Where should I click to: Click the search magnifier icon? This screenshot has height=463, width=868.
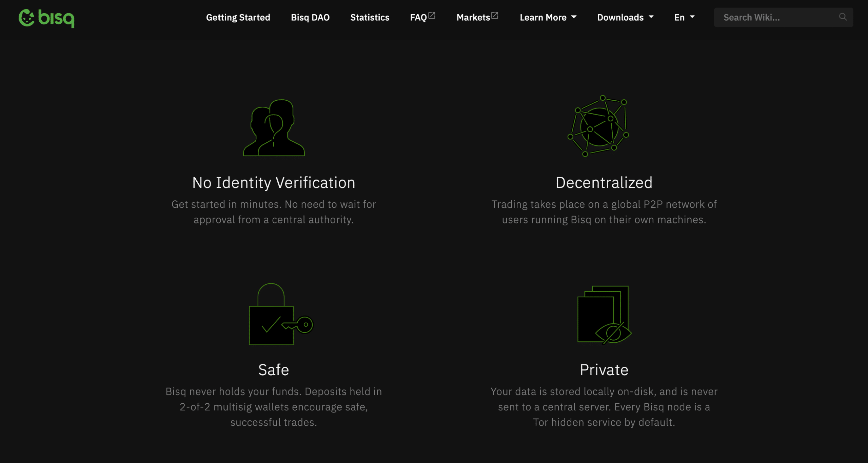(843, 17)
